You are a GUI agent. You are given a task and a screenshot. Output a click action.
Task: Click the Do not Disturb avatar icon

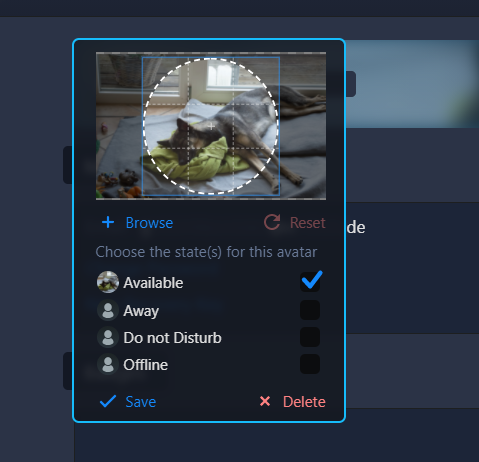pos(108,337)
